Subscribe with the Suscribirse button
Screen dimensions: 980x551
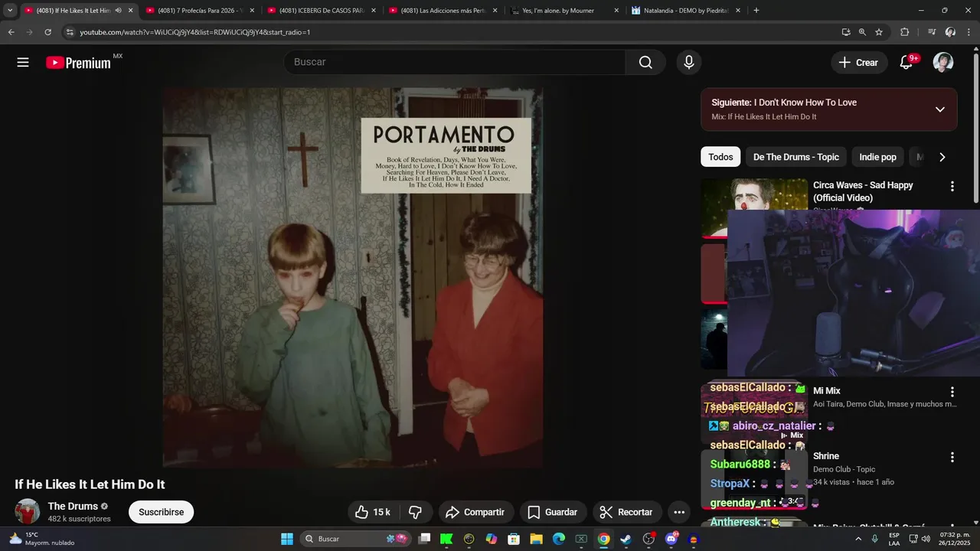pyautogui.click(x=161, y=512)
